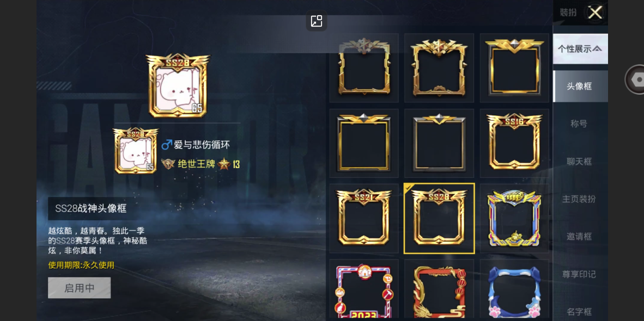Click the floating screenshot capture icon
Viewport: 644px width, 321px height.
click(x=316, y=21)
